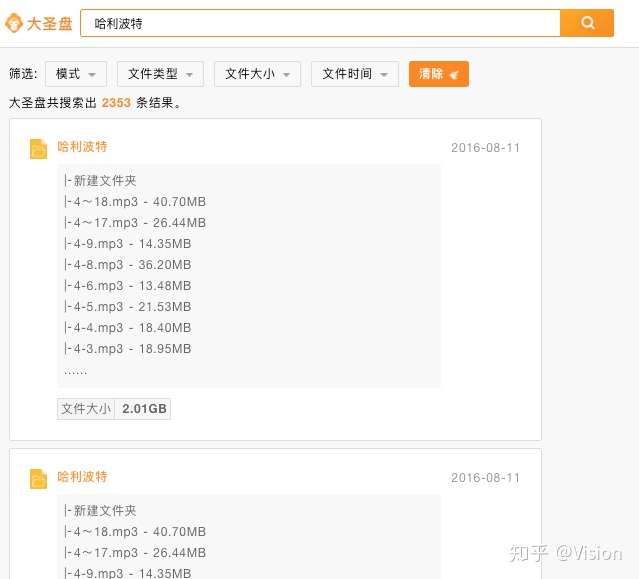Click the 清除 clear filters button
639x579 pixels.
[439, 74]
